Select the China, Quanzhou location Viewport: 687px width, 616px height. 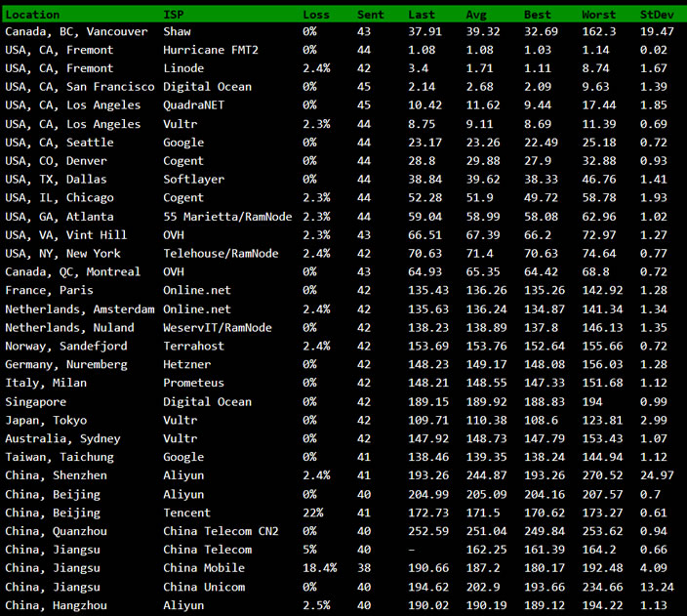pyautogui.click(x=56, y=531)
